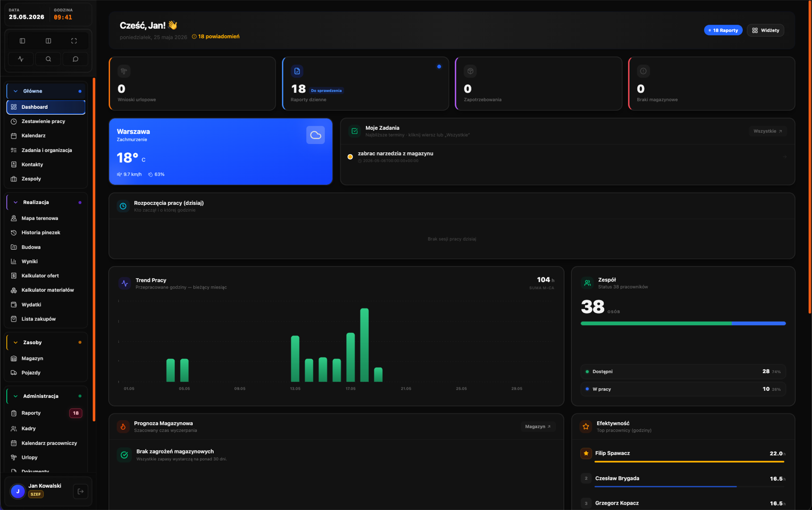Go to Kalendarz
Viewport: 812px width, 510px height.
[46, 136]
